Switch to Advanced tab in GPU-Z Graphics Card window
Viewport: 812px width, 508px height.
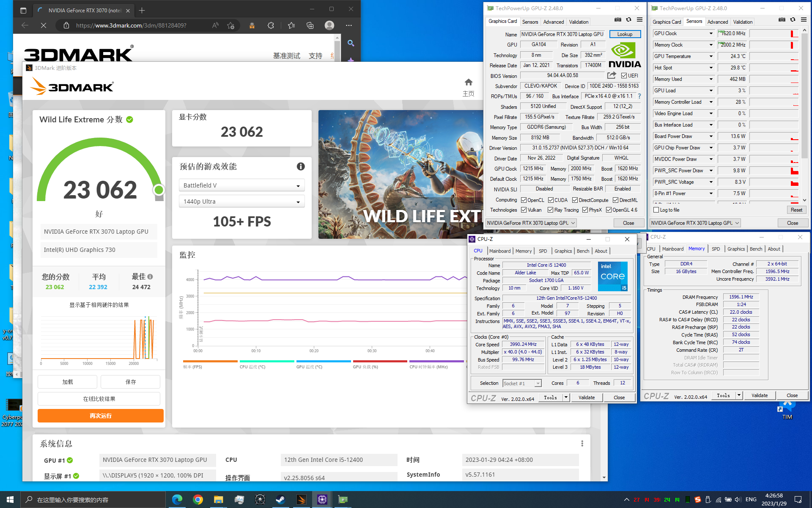pyautogui.click(x=553, y=22)
